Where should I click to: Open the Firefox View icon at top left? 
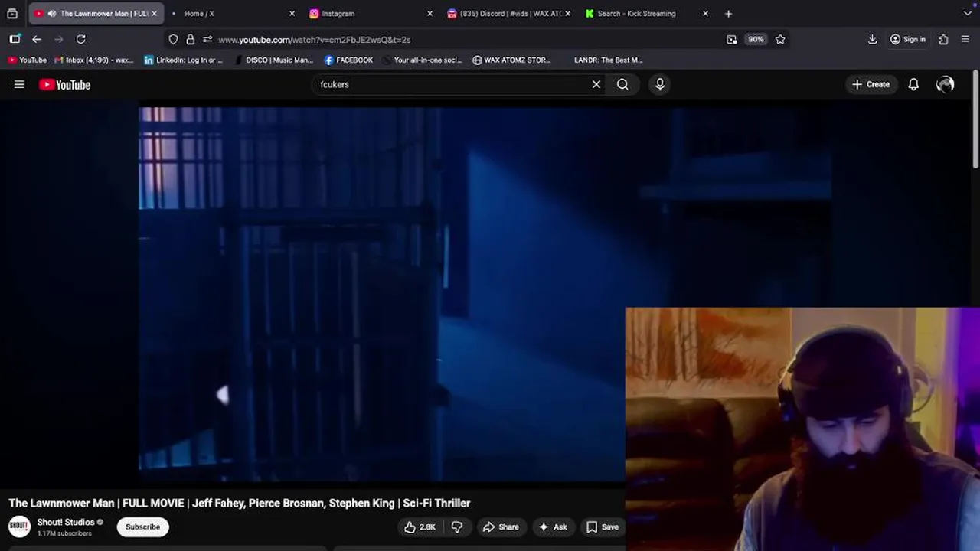pos(12,13)
